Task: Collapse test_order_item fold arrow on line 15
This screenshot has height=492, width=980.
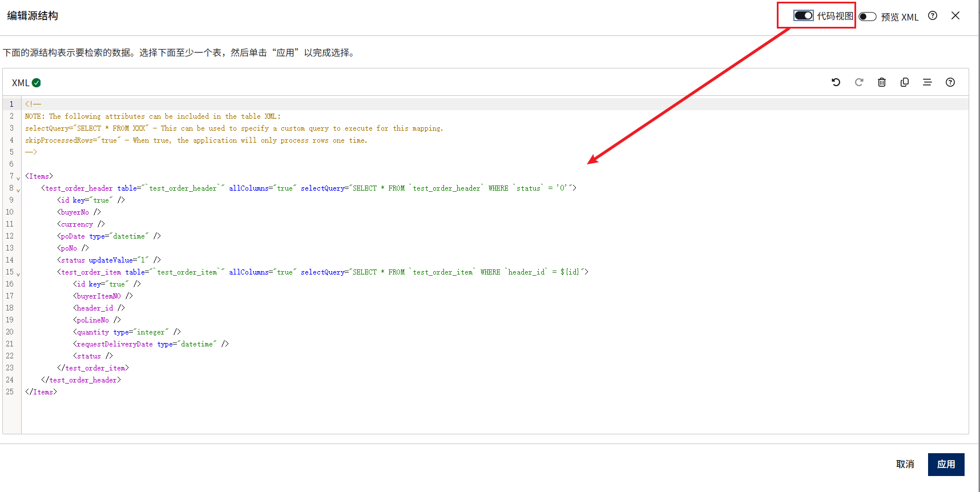Action: point(18,274)
